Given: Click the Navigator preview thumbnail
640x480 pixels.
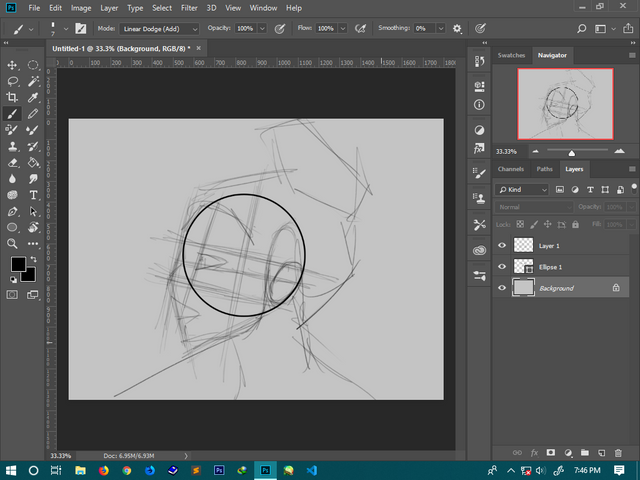Looking at the screenshot, I should tap(565, 104).
